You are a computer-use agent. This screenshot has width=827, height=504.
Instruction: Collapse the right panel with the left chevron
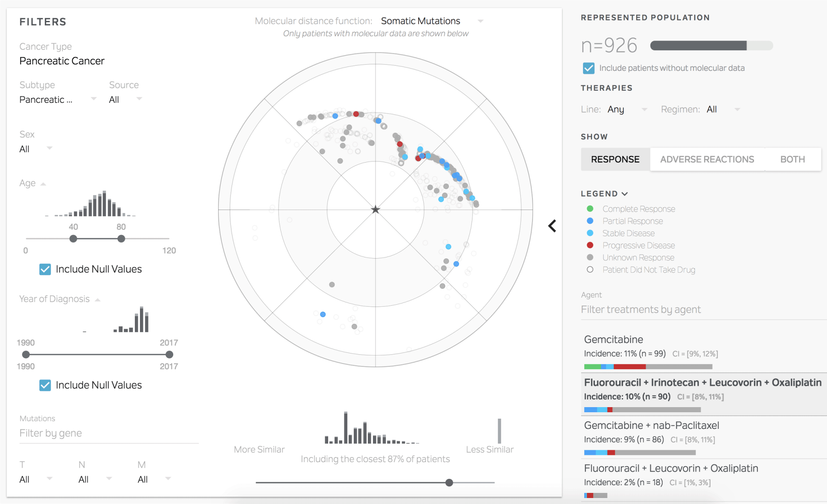pos(552,226)
